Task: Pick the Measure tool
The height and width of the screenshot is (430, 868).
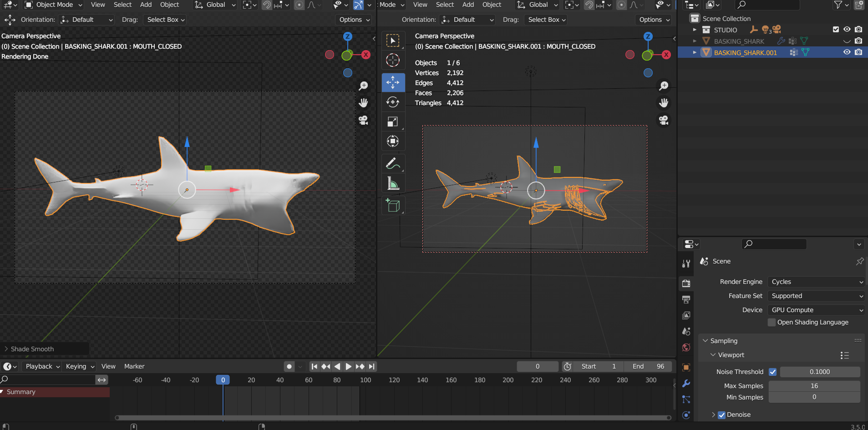Action: point(393,183)
